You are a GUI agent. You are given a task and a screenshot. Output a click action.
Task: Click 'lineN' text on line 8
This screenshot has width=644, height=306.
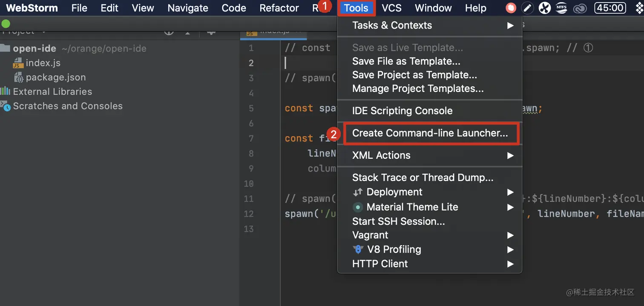[x=322, y=153]
